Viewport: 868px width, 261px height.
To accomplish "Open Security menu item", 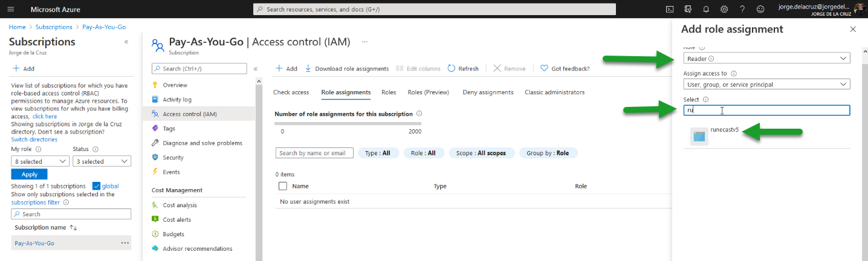I will [173, 158].
